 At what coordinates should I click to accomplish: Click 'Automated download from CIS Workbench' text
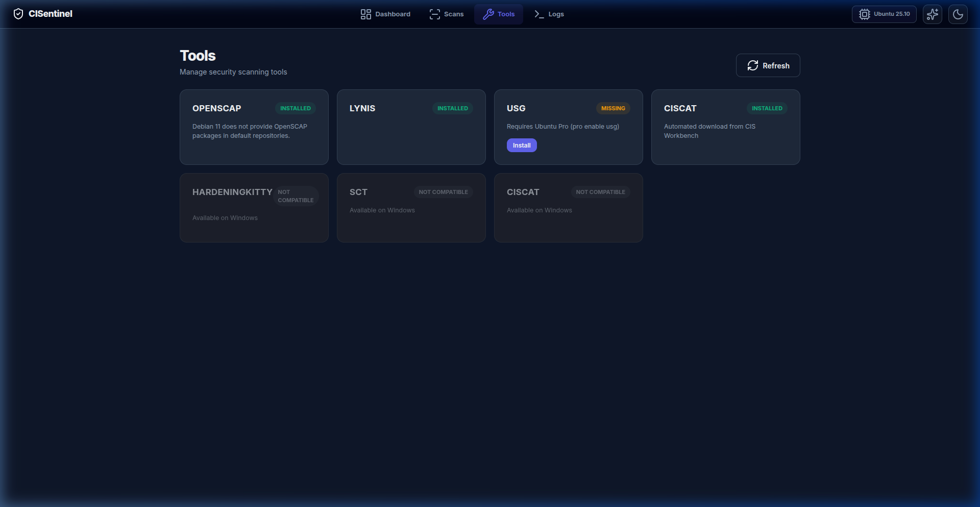[709, 131]
